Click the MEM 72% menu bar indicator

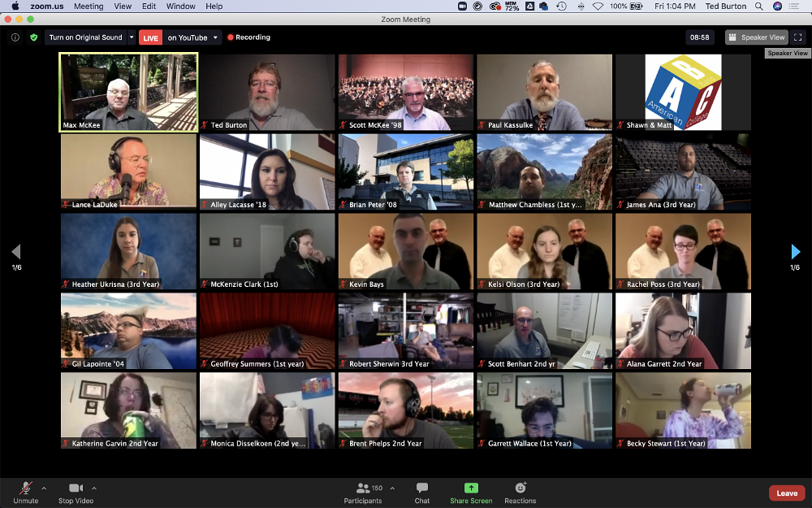[512, 7]
